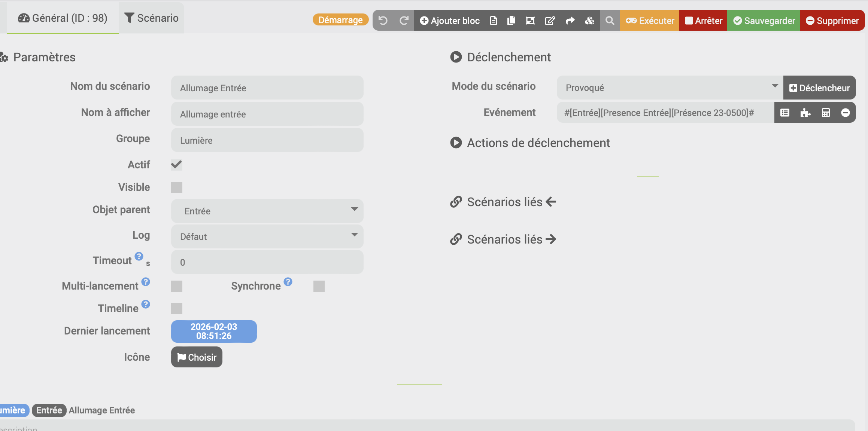868x431 pixels.
Task: Enable the Visible checkbox
Action: 176,187
